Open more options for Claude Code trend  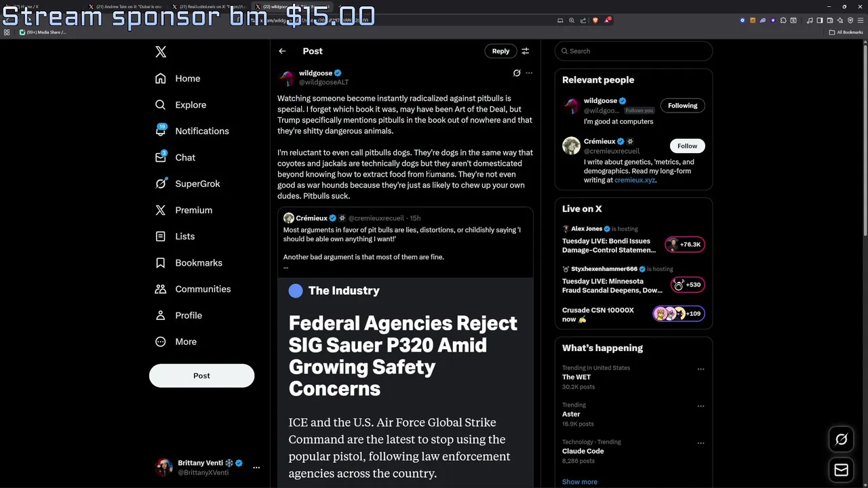pyautogui.click(x=701, y=443)
